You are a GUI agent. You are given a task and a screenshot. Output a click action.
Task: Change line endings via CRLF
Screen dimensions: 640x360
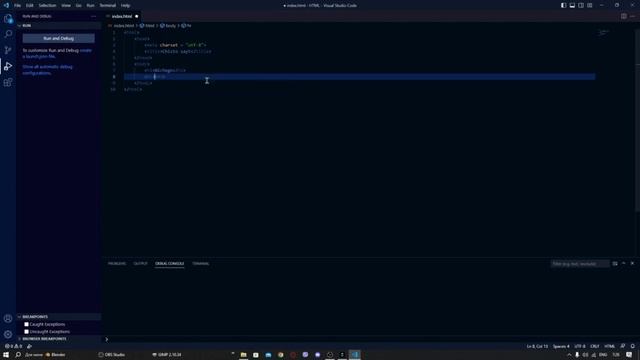[x=595, y=346]
